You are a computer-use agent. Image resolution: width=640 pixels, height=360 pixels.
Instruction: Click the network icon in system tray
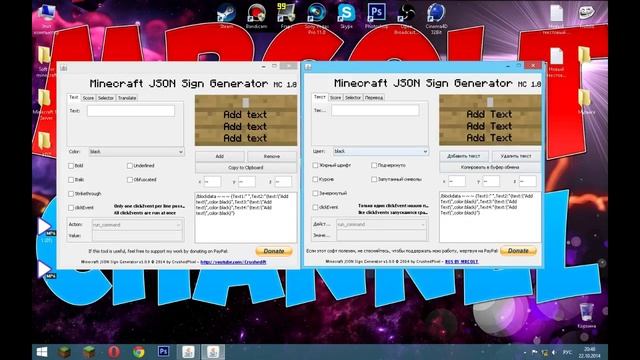[544, 352]
